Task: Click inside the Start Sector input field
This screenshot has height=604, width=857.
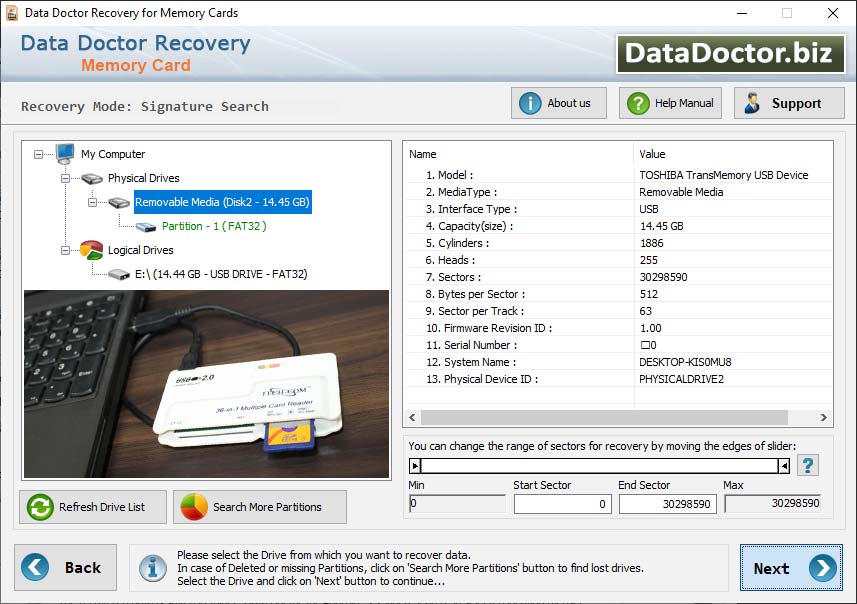Action: pyautogui.click(x=561, y=504)
